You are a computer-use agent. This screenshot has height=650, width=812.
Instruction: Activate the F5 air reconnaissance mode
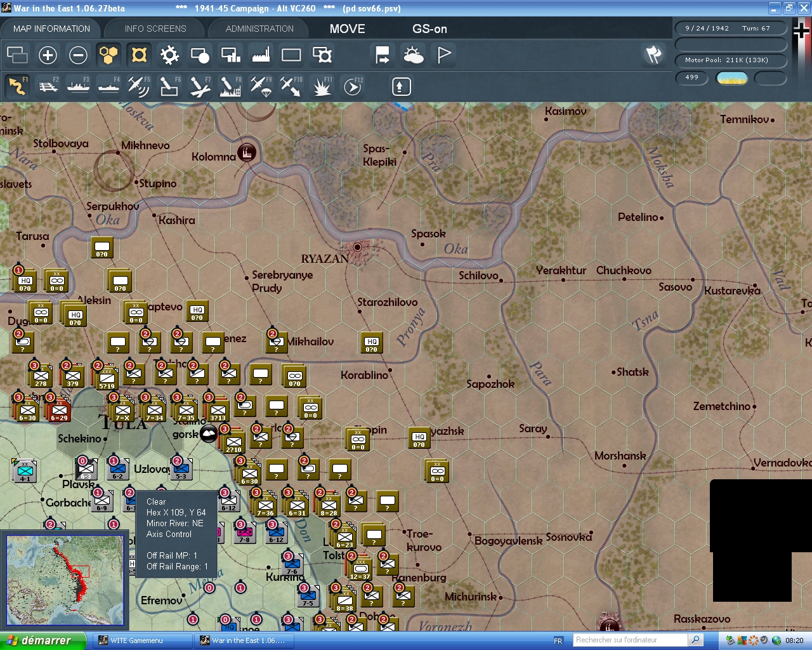tap(139, 86)
